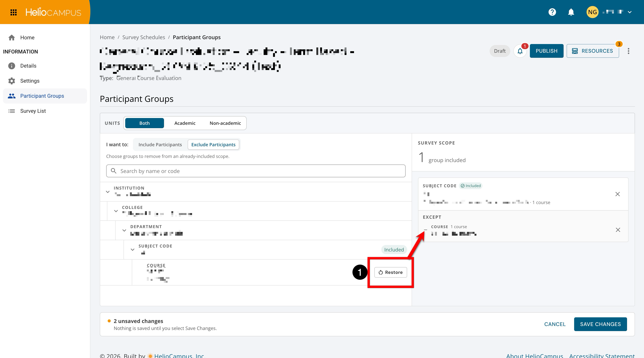The width and height of the screenshot is (644, 358).
Task: Collapse the COLLEGE tree row
Action: [x=116, y=211]
